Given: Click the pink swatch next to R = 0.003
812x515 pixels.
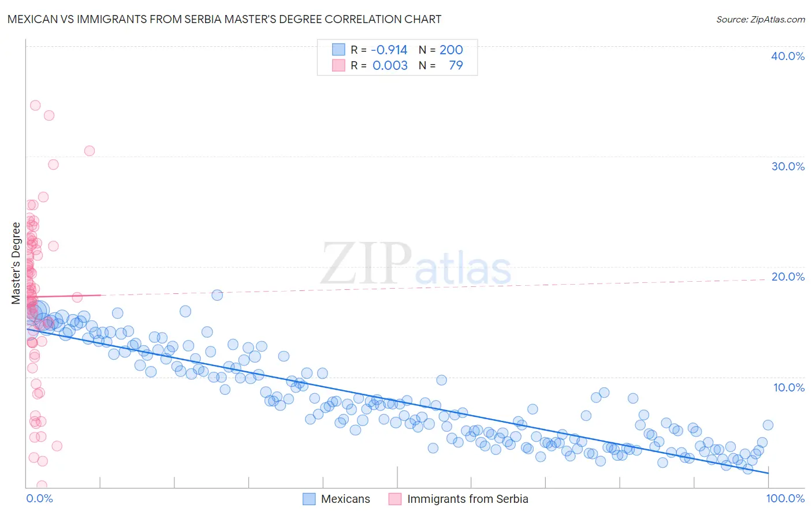Looking at the screenshot, I should [x=338, y=65].
